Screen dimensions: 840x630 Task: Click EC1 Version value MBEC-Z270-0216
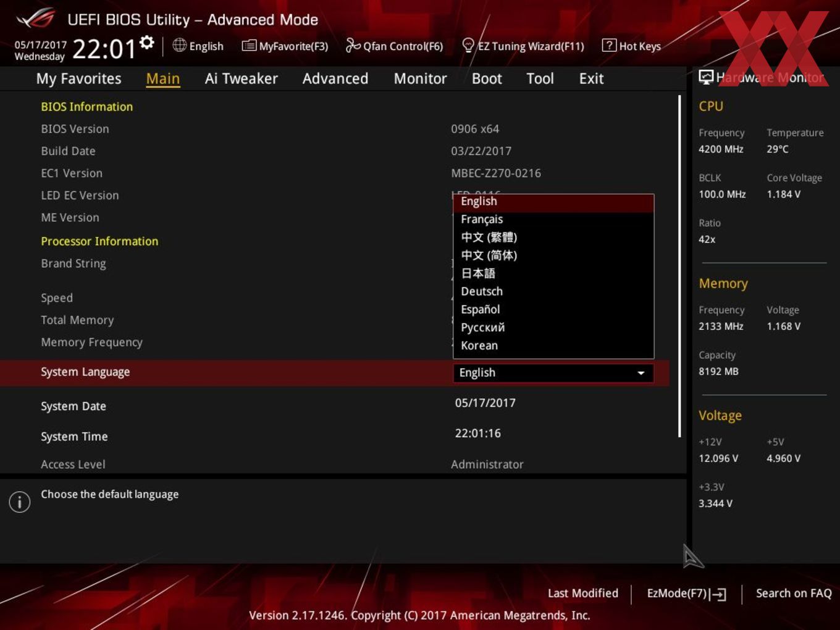tap(496, 174)
